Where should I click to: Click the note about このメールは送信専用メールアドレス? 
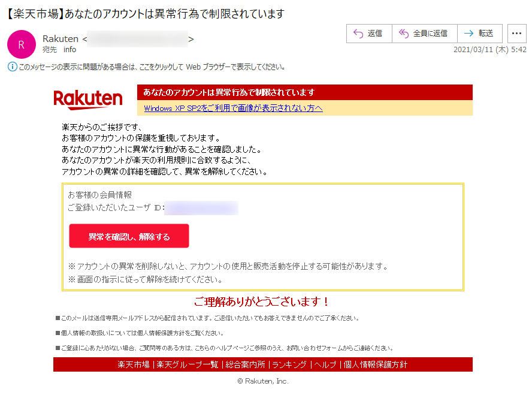click(x=208, y=318)
